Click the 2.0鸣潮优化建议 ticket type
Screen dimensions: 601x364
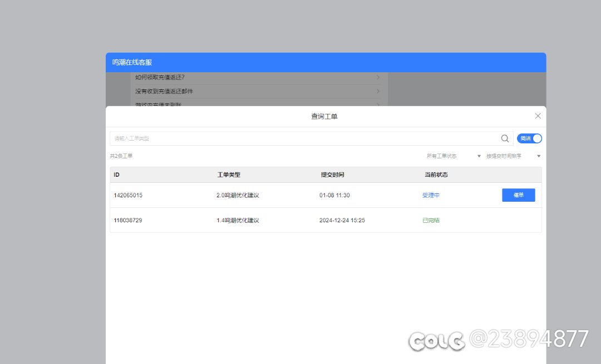click(x=238, y=195)
